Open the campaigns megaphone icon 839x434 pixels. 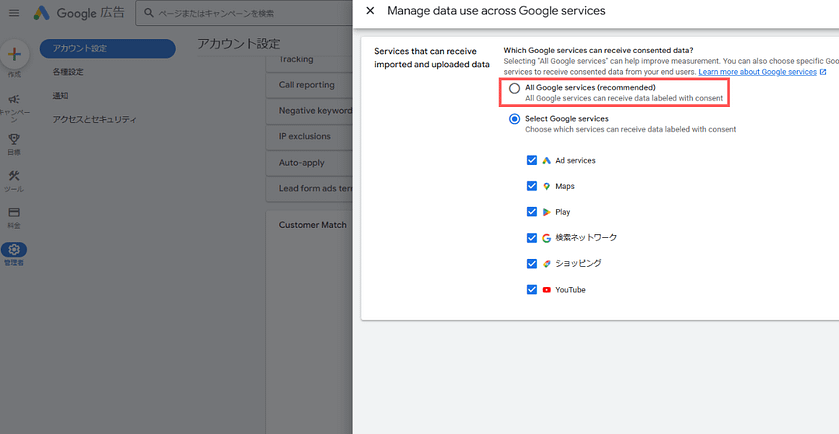click(x=14, y=100)
